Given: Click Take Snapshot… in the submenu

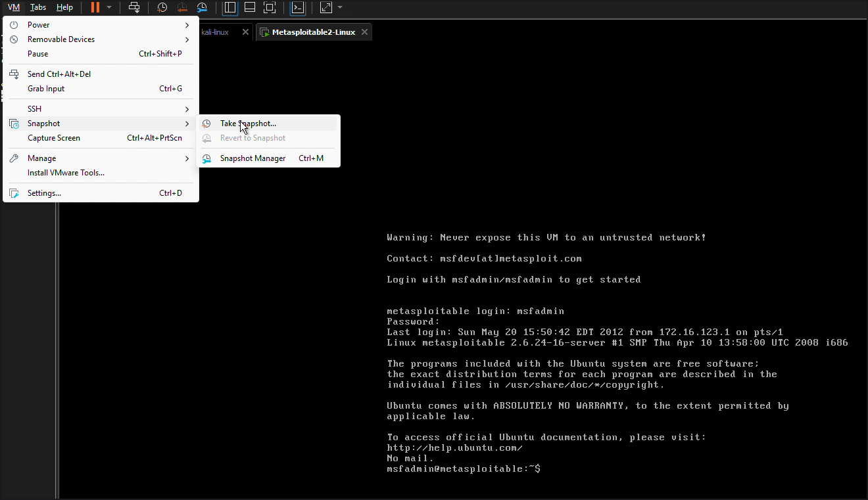Looking at the screenshot, I should coord(268,124).
